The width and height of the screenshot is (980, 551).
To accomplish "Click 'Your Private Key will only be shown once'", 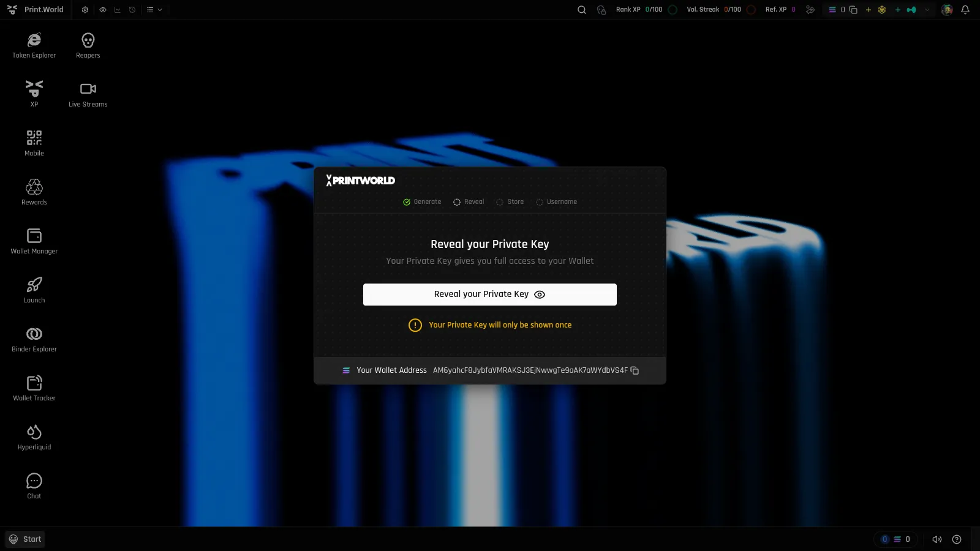I will [x=500, y=325].
